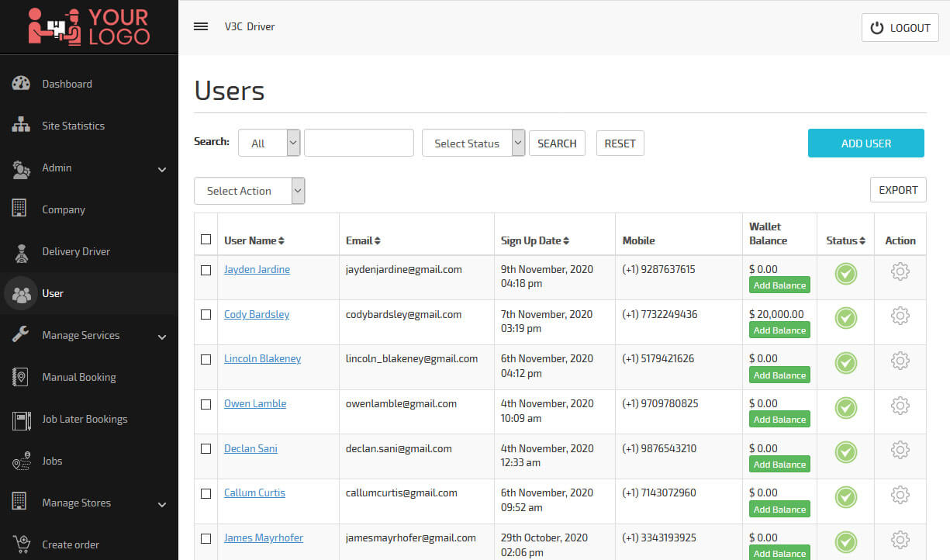Open the Select Status dropdown
Screen dimensions: 950x560
[474, 143]
